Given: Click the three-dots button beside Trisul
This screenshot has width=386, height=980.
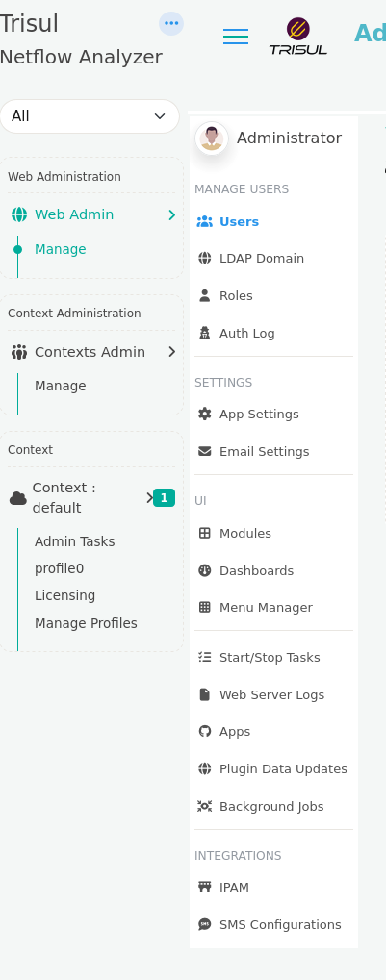Looking at the screenshot, I should (170, 24).
